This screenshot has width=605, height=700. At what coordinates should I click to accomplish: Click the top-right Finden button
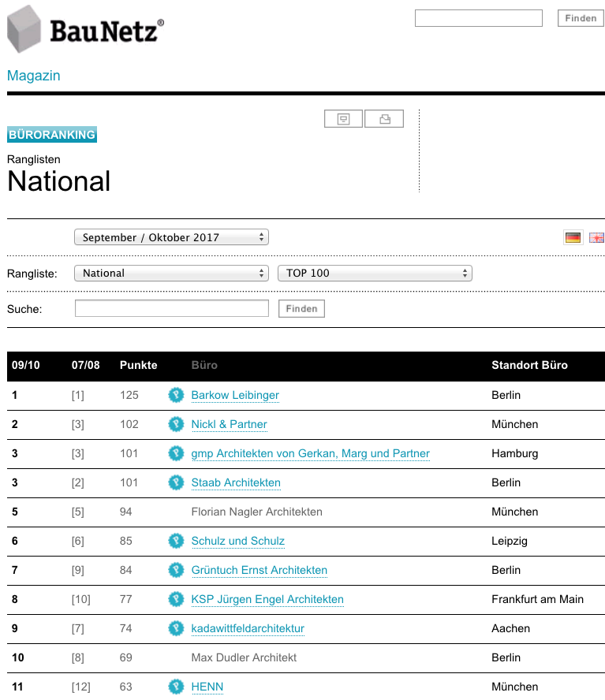coord(581,18)
